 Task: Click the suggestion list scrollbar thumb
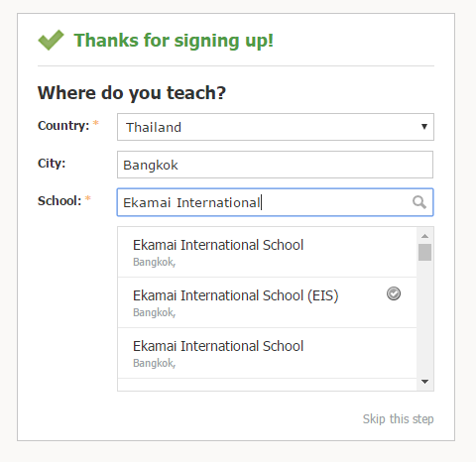(x=424, y=253)
